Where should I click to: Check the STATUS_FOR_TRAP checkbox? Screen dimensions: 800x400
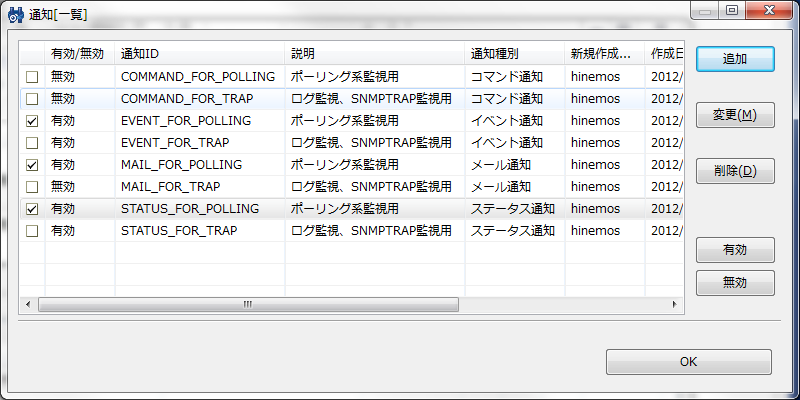pos(32,231)
